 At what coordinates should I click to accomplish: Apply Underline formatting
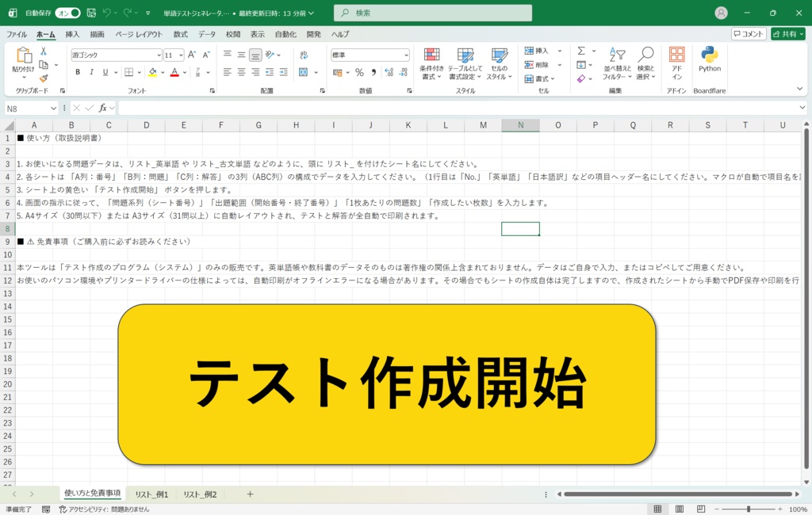[x=105, y=72]
